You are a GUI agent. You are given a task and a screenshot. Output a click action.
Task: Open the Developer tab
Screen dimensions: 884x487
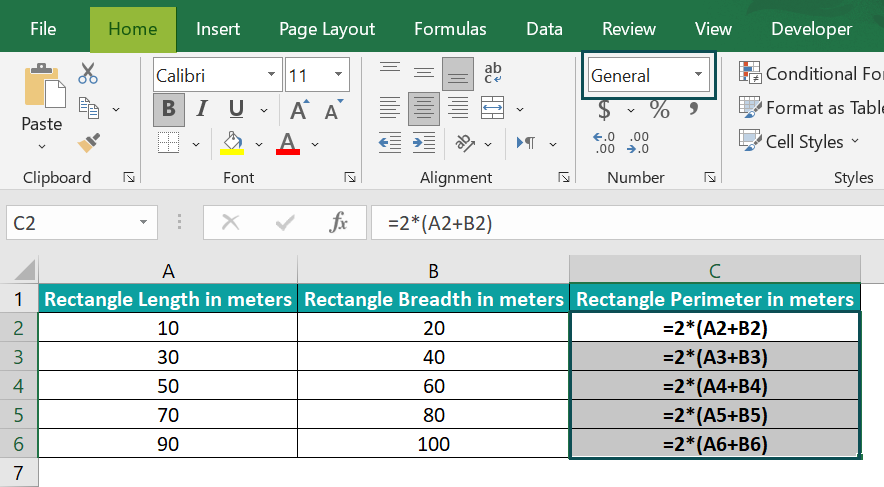[x=811, y=29]
